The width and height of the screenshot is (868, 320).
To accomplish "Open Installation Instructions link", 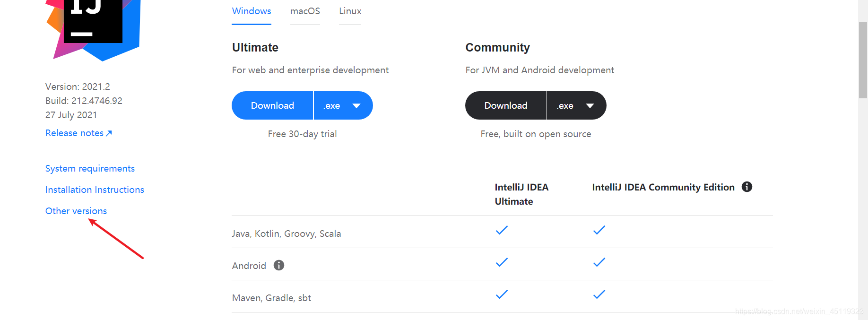I will coord(95,190).
